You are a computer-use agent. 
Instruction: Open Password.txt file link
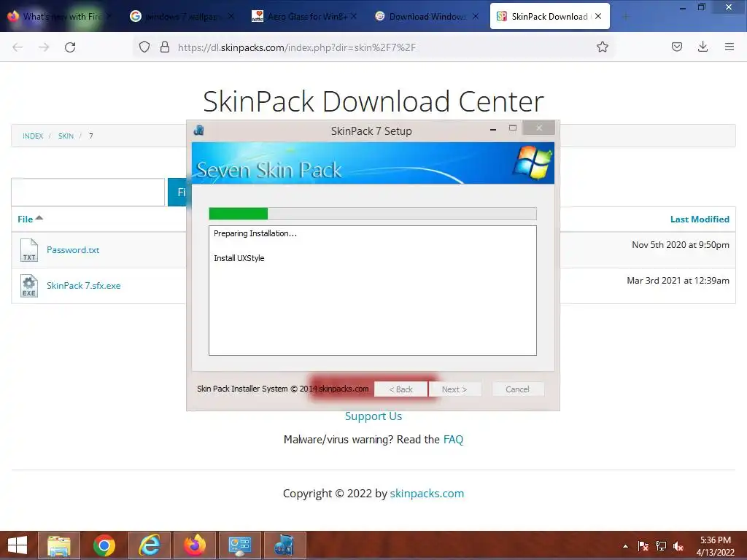point(73,250)
